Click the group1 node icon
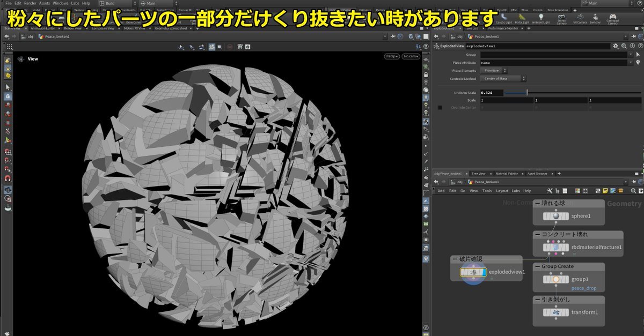Screen dimensions: 644x336 click(x=556, y=279)
